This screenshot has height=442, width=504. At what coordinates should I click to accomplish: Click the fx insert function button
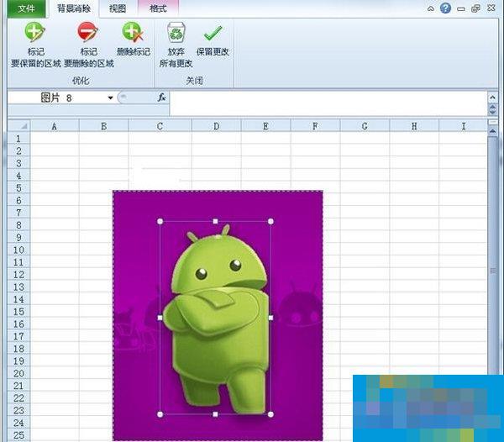pos(161,97)
